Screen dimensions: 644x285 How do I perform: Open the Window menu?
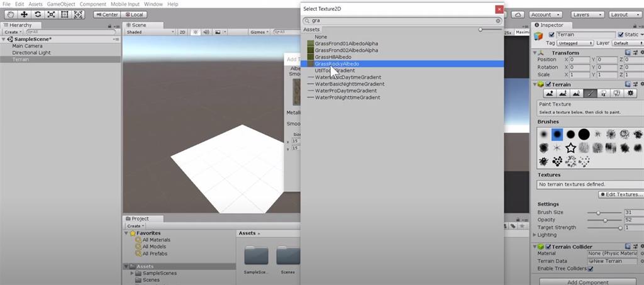tap(153, 4)
